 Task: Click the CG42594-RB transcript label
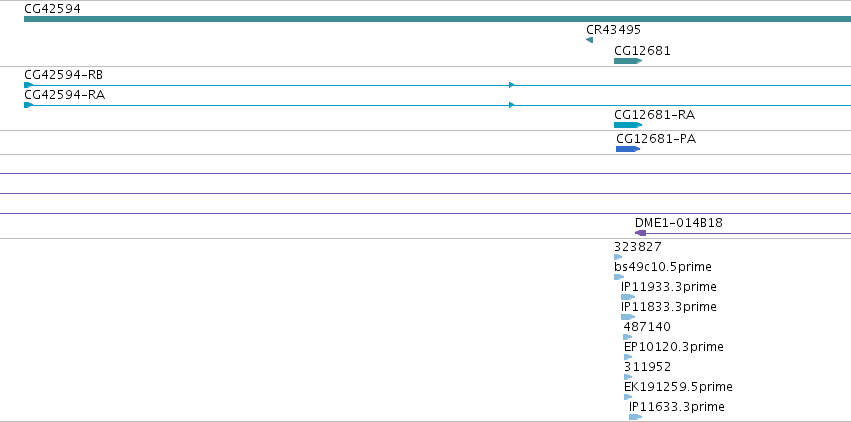(x=63, y=74)
